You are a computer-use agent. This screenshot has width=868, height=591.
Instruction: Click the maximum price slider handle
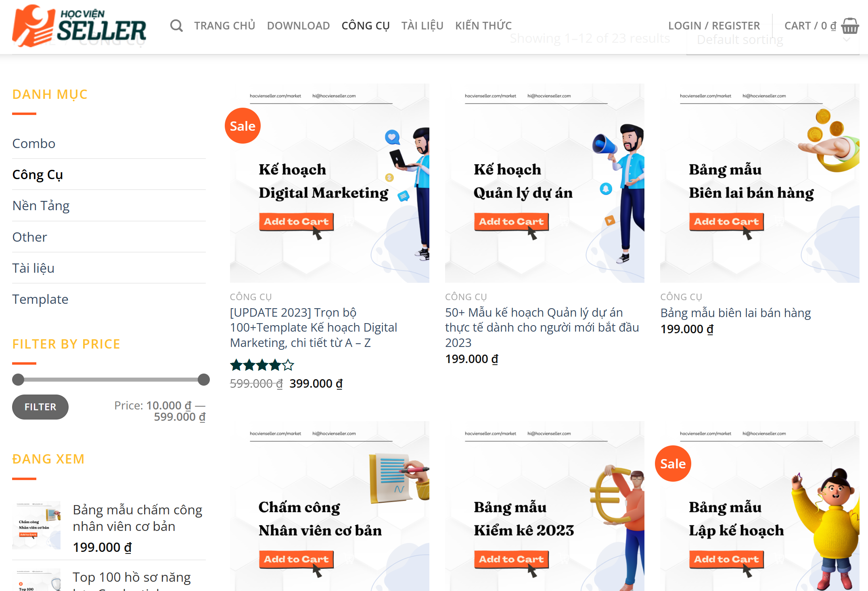pos(204,380)
